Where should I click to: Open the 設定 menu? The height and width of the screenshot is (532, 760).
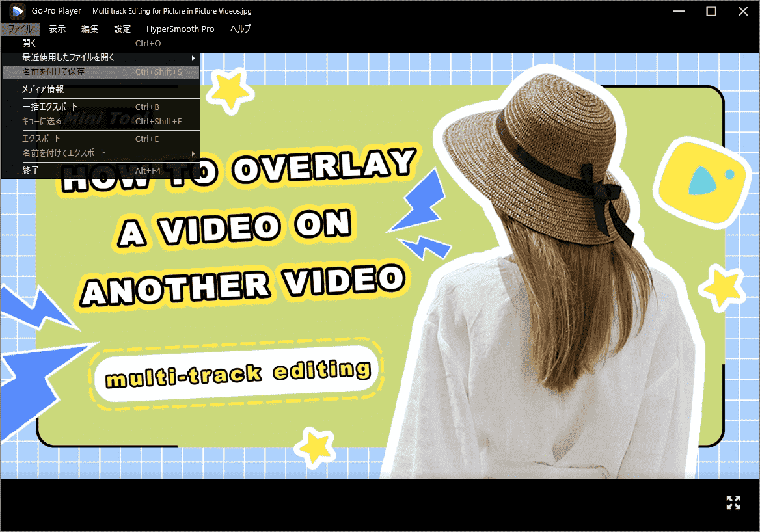click(122, 29)
